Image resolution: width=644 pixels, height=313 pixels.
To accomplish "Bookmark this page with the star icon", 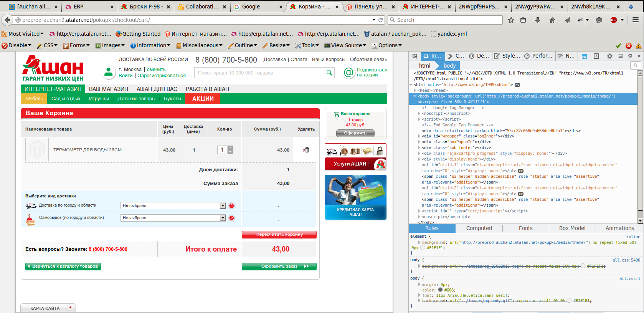I will tap(511, 20).
